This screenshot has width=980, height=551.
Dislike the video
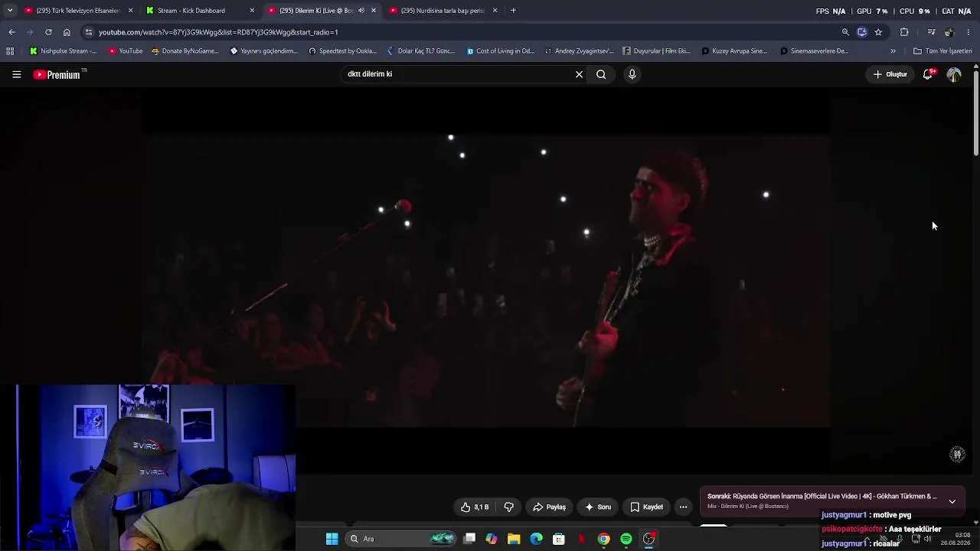point(508,507)
